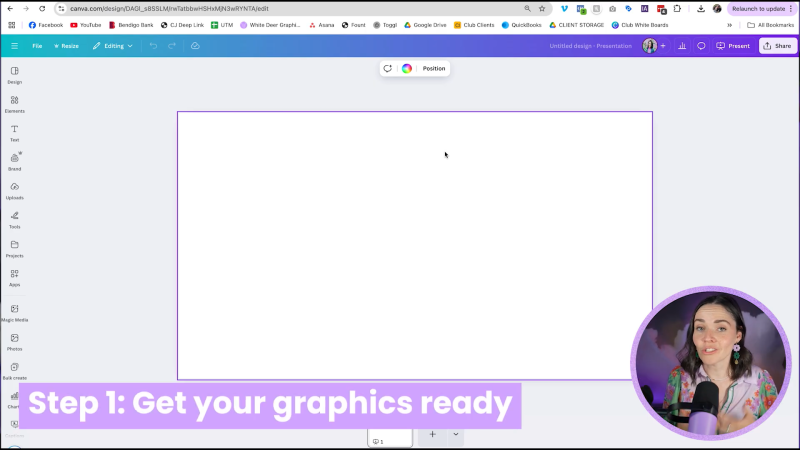
Task: Open the comments speech bubble icon
Action: 701,46
